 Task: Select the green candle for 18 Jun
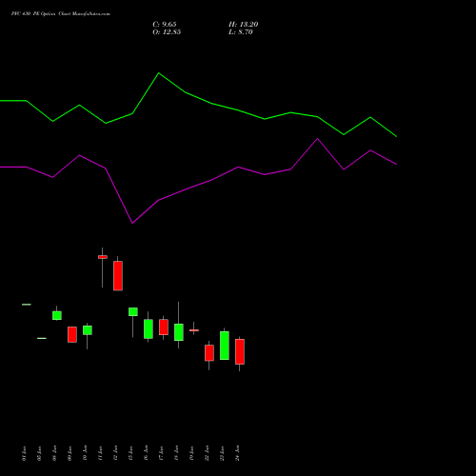click(179, 332)
